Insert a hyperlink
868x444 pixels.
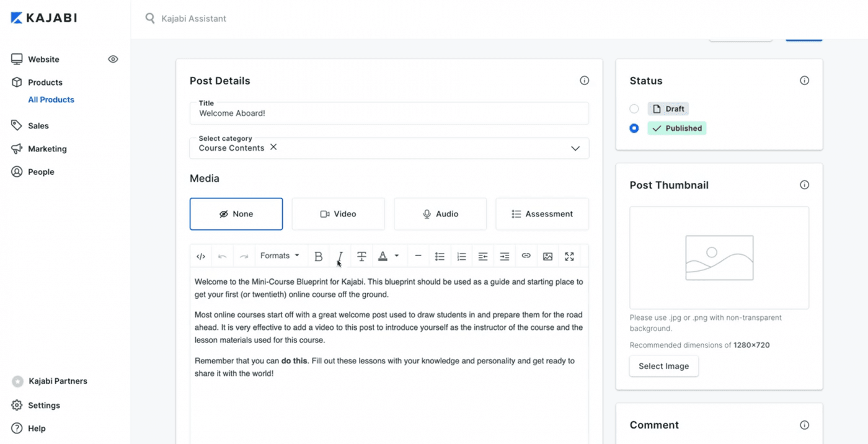[526, 256]
